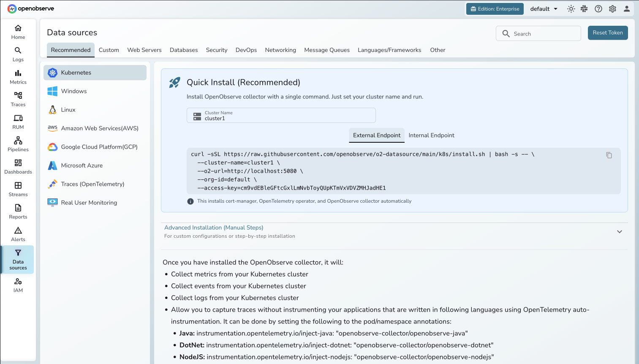Select the Internal Endpoint tab

[x=431, y=135]
